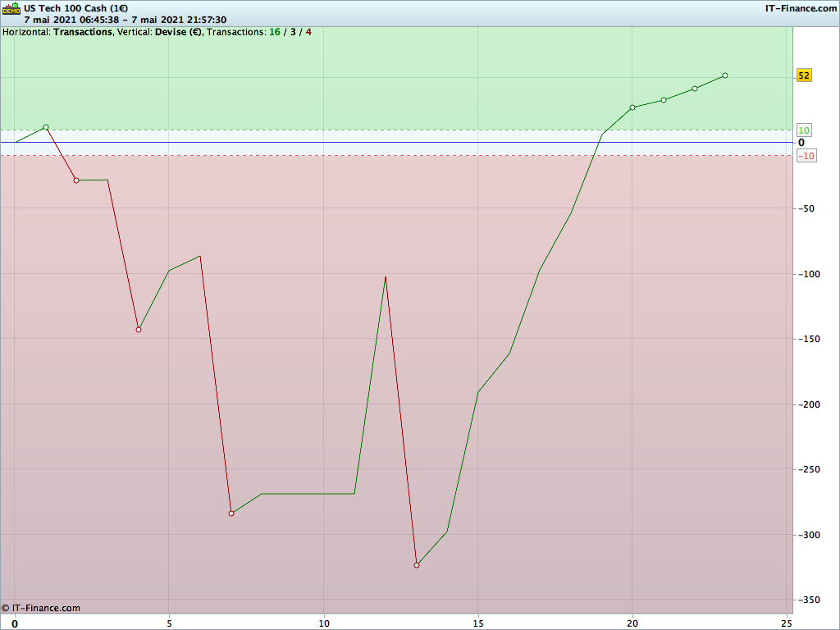Click the -100 vertical axis label
The width and height of the screenshot is (840, 630).
point(809,274)
